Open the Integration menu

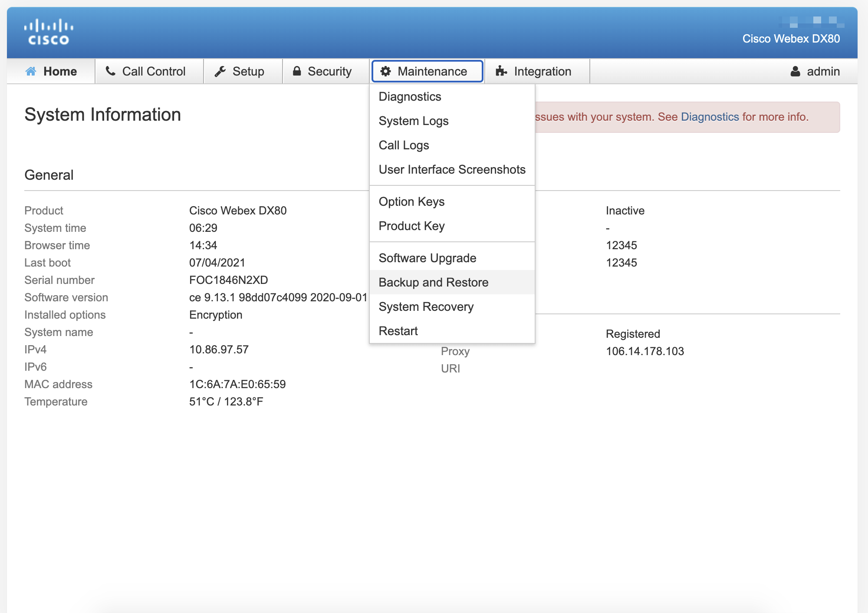click(x=537, y=71)
